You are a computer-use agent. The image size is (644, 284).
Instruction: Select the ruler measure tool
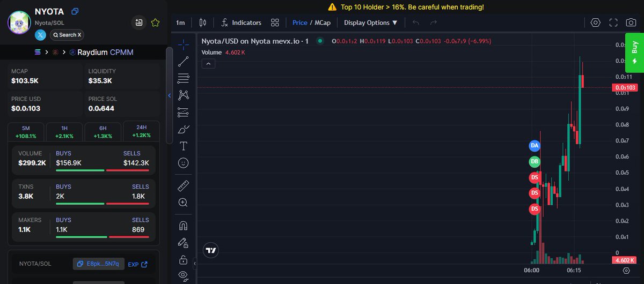click(x=184, y=185)
